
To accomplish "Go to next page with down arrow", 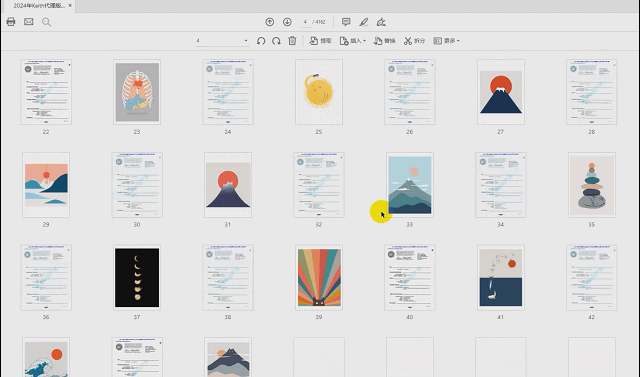I will point(287,22).
